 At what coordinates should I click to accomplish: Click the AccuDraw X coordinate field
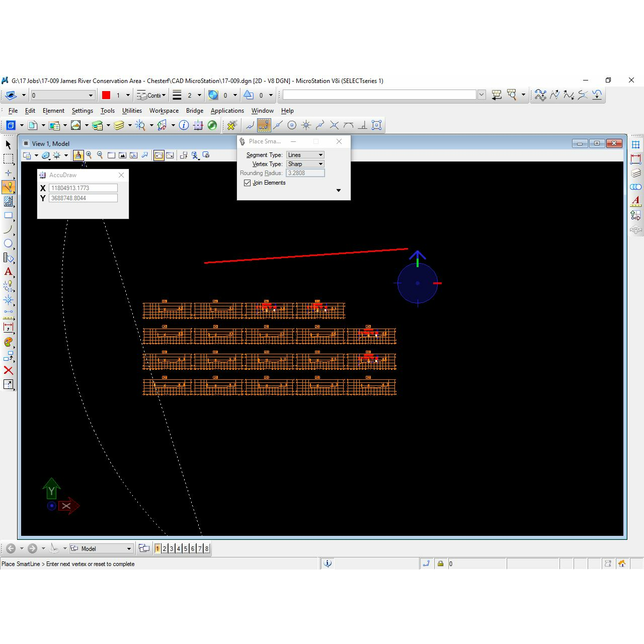83,188
